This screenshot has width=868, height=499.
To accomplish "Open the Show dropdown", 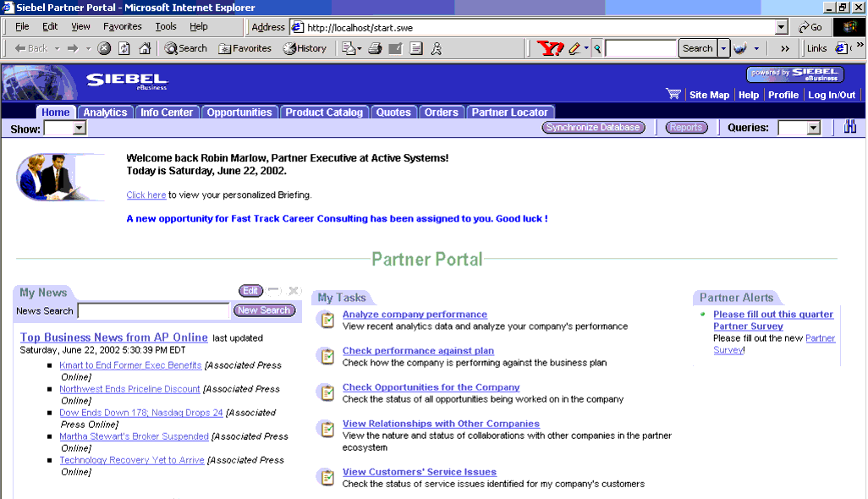I will click(x=65, y=129).
